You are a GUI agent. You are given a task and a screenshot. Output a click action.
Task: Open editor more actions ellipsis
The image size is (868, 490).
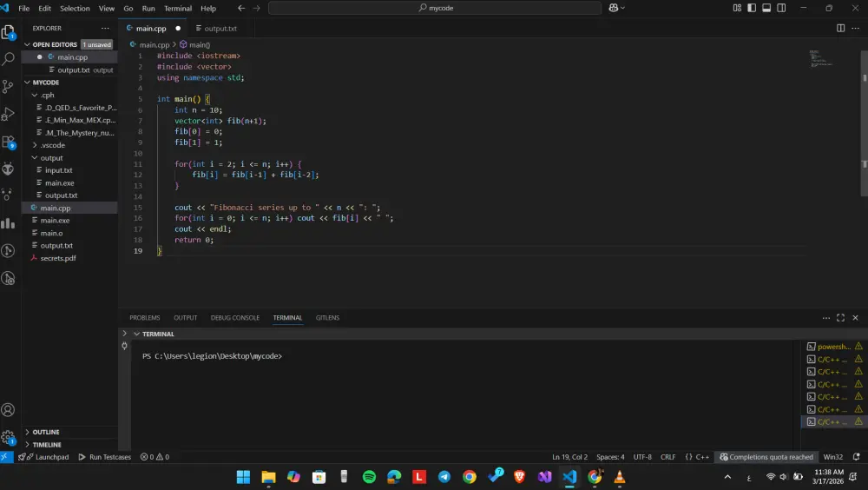click(x=855, y=29)
